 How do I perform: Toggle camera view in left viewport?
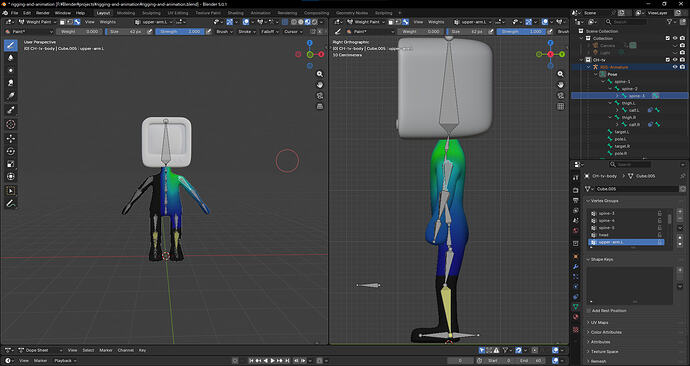pyautogui.click(x=320, y=95)
